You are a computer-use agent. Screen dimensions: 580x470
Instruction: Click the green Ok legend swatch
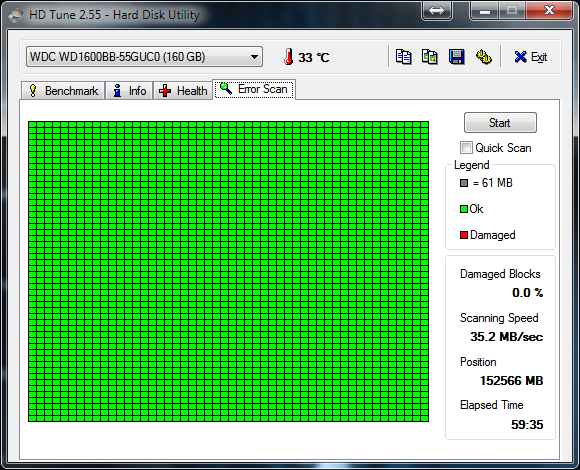pyautogui.click(x=464, y=209)
